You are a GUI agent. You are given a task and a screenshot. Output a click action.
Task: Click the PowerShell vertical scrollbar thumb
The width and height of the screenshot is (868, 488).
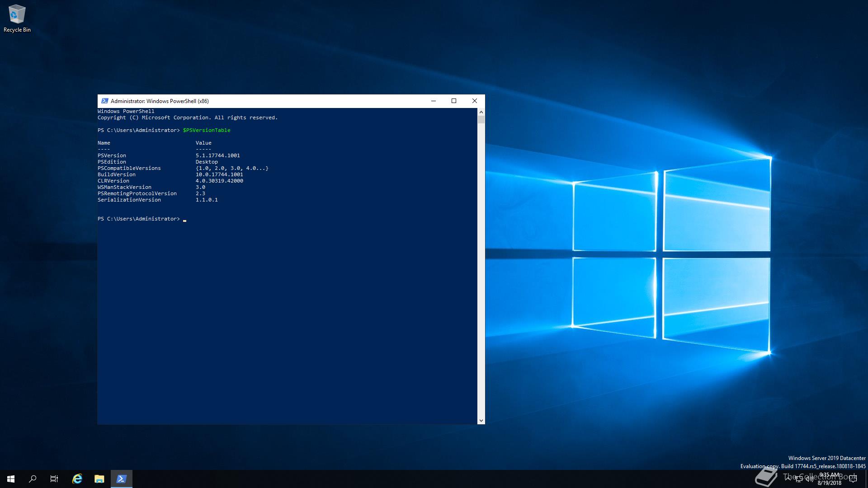pos(481,119)
